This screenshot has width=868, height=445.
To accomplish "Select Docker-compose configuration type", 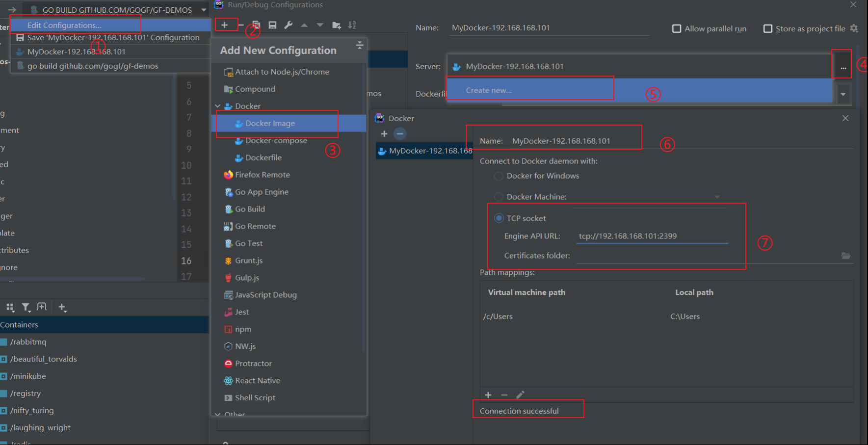I will click(289, 140).
